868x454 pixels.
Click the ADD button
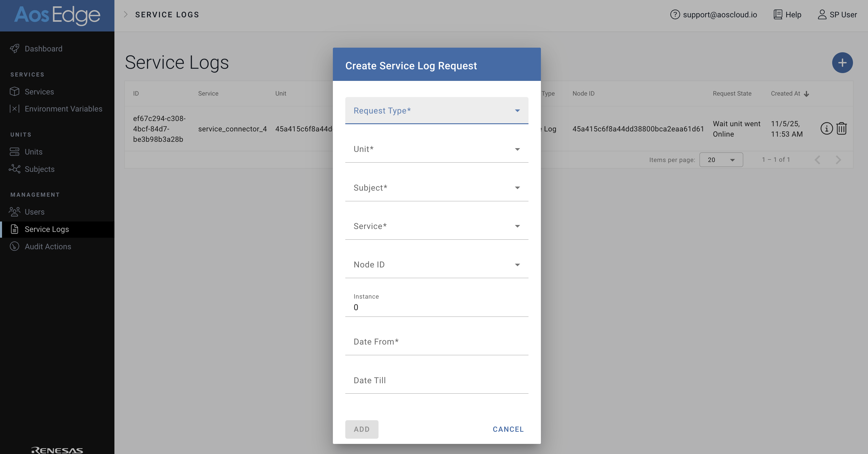click(x=361, y=429)
